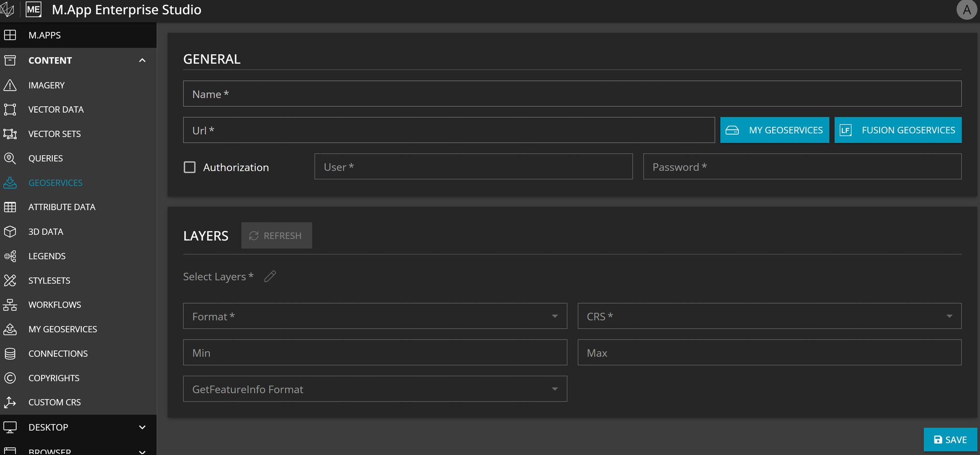980x455 pixels.
Task: Enable the Authorization checkbox
Action: pyautogui.click(x=190, y=167)
